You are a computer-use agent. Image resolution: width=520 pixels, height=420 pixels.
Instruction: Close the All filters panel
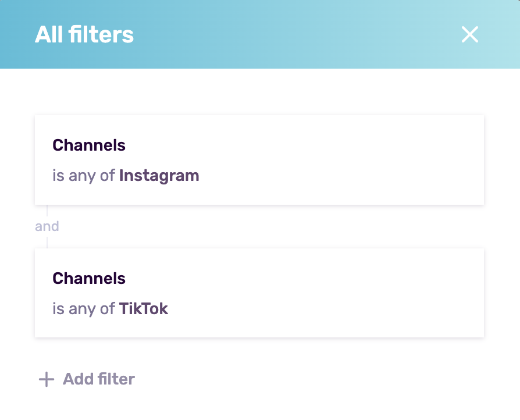(469, 34)
